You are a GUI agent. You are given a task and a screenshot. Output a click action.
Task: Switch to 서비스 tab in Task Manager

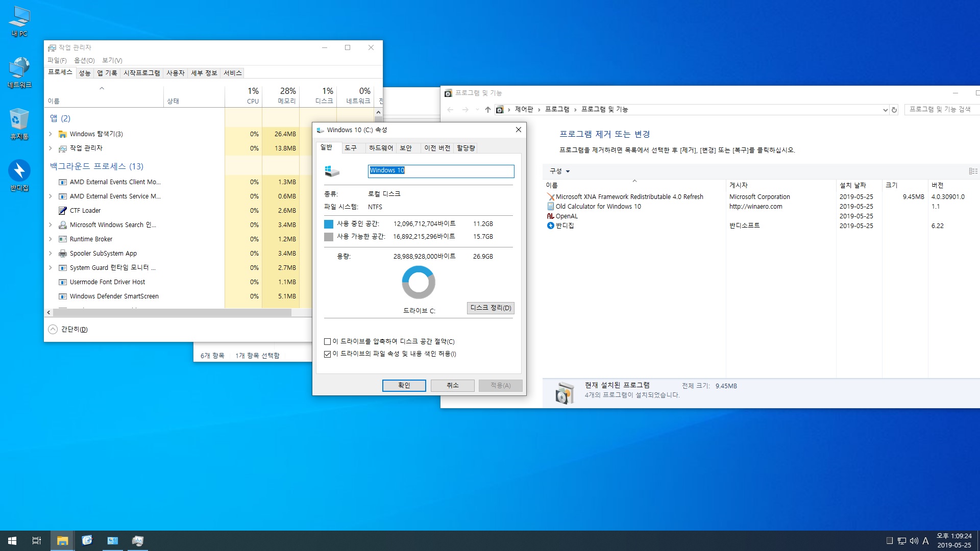point(233,73)
